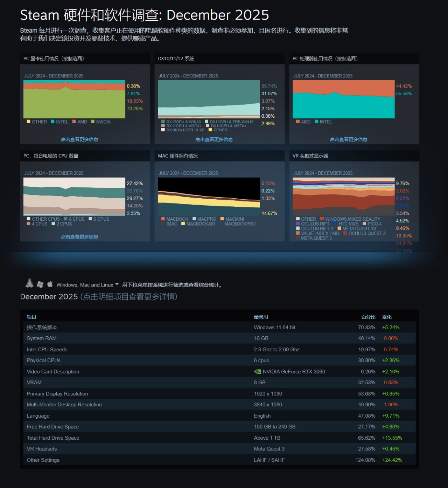Click the 14.67% value beside the Mac chart

pyautogui.click(x=269, y=213)
